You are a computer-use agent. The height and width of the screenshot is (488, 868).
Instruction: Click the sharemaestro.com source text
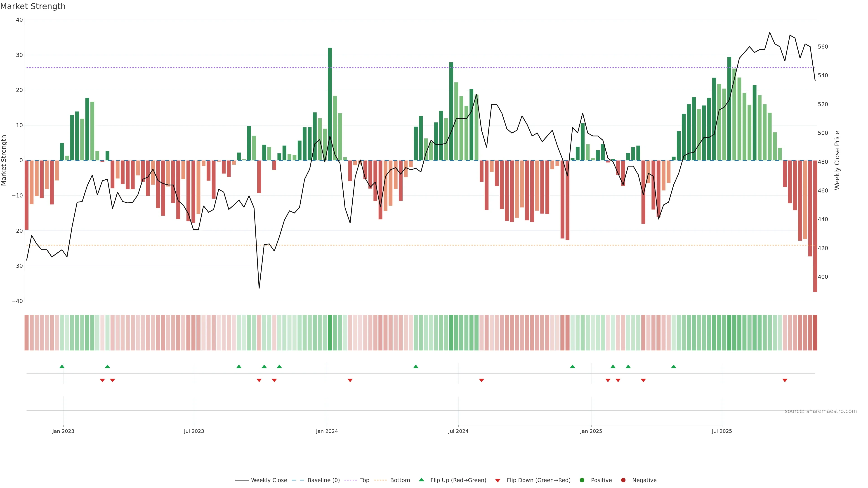coord(821,411)
